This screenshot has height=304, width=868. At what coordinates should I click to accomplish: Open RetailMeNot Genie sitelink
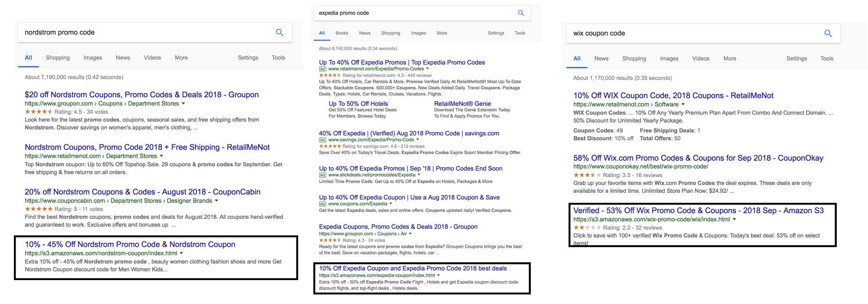point(462,104)
